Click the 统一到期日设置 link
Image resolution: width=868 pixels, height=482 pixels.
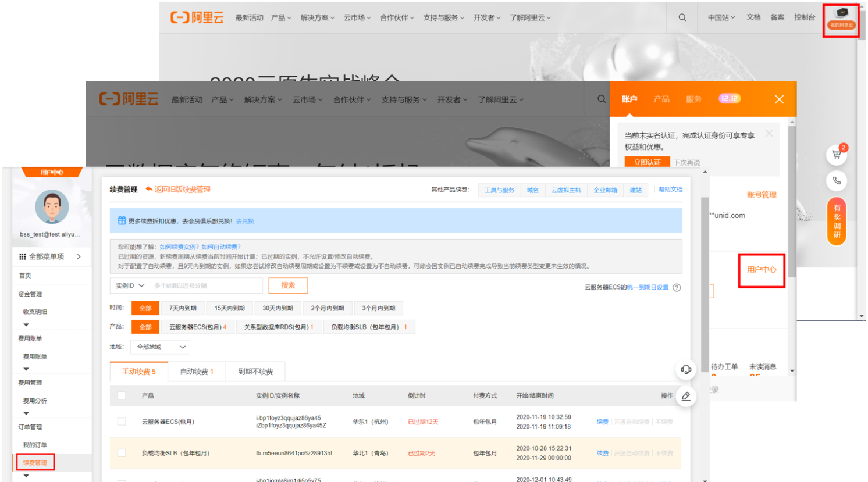pos(648,287)
